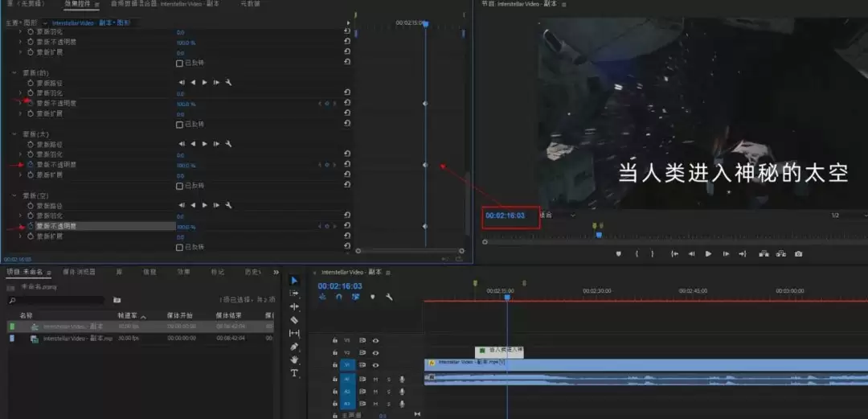Click Export Frame camera icon

click(798, 254)
